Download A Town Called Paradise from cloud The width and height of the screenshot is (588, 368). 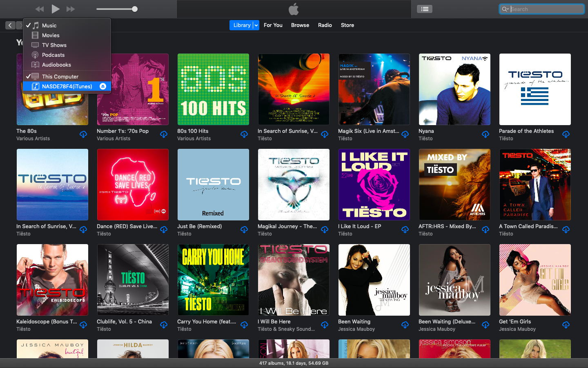(566, 229)
